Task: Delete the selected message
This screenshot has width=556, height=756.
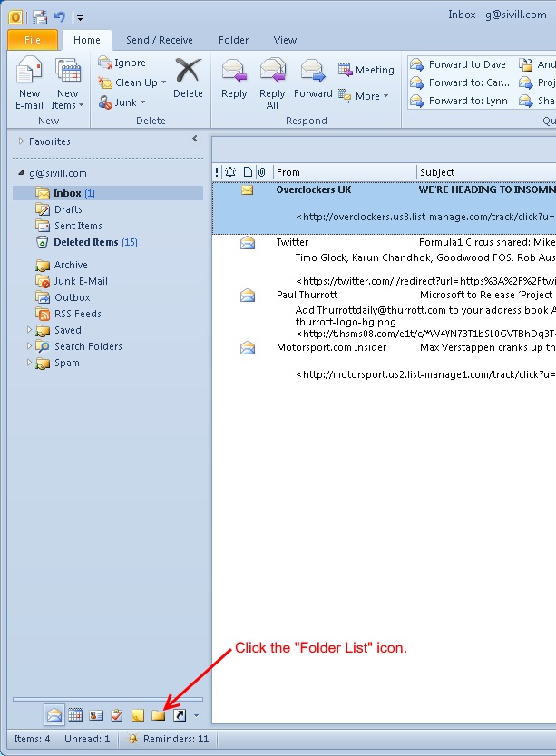Action: (x=188, y=78)
